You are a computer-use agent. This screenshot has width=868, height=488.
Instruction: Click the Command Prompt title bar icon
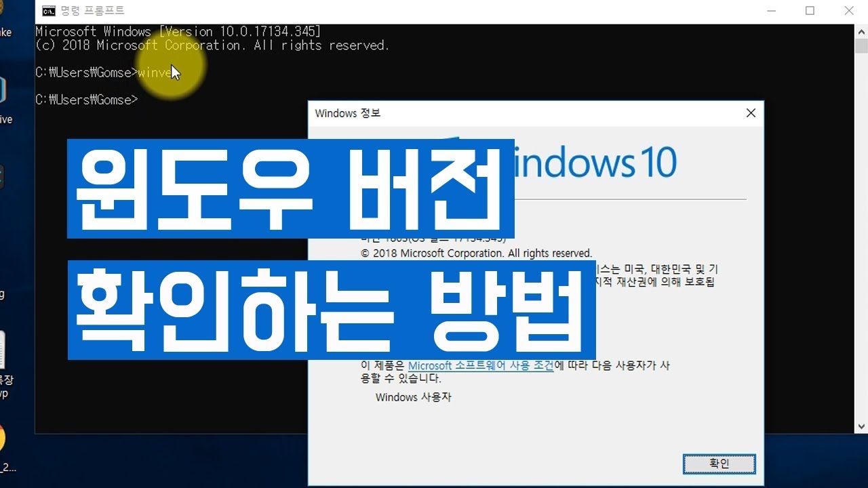coord(48,11)
